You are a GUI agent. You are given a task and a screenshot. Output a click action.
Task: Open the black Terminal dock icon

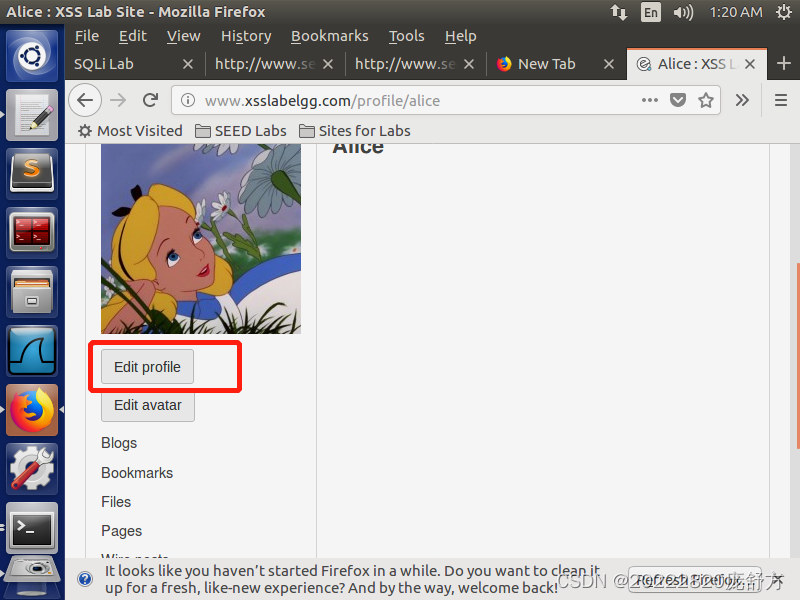(32, 528)
